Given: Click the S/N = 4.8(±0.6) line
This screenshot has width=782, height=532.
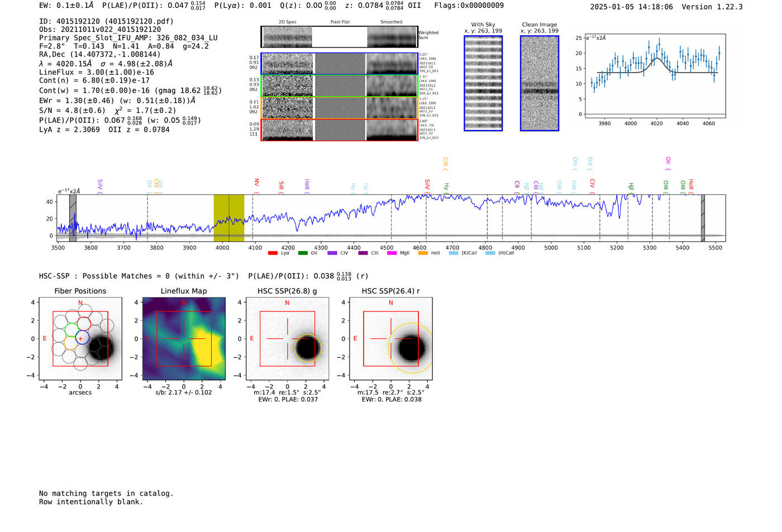Looking at the screenshot, I should (108, 111).
